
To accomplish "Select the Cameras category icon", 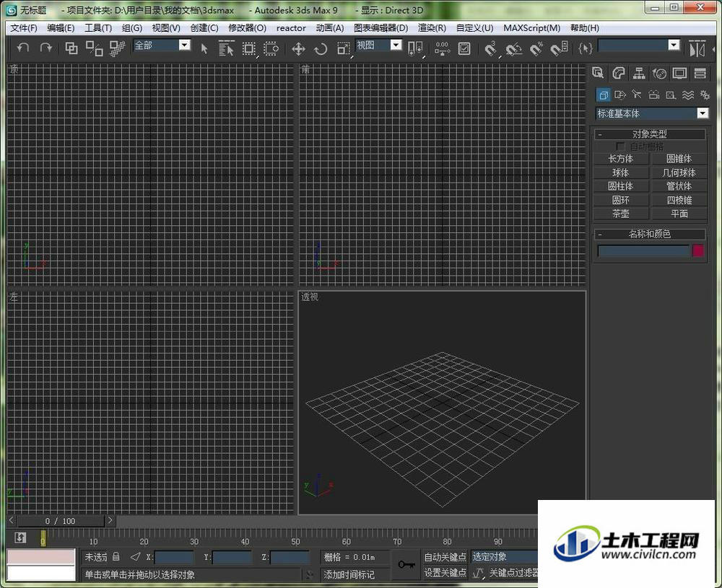I will 654,95.
